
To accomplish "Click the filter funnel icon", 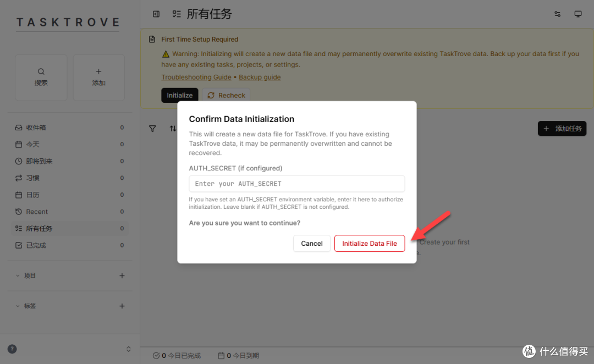I will point(152,129).
